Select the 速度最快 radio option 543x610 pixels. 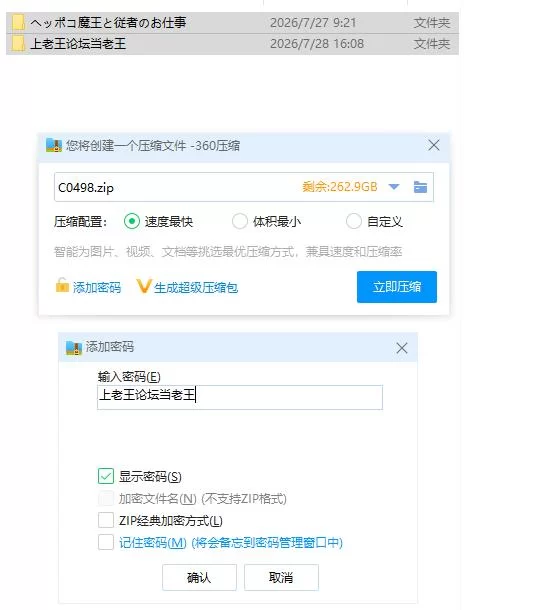132,221
